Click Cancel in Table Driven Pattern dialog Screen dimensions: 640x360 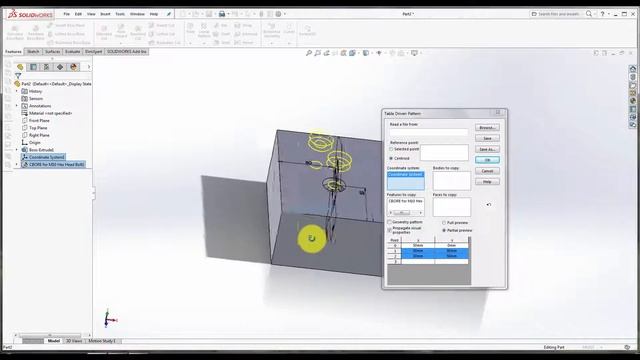coord(487,171)
